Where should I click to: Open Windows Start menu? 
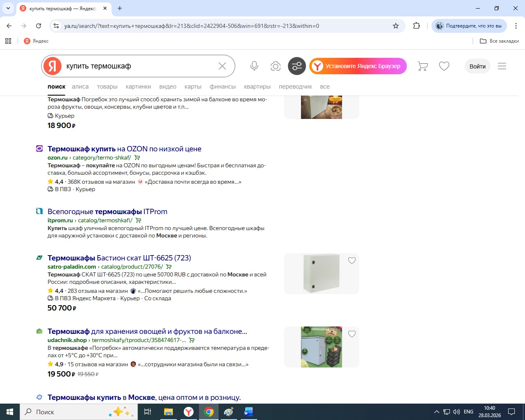(x=10, y=412)
